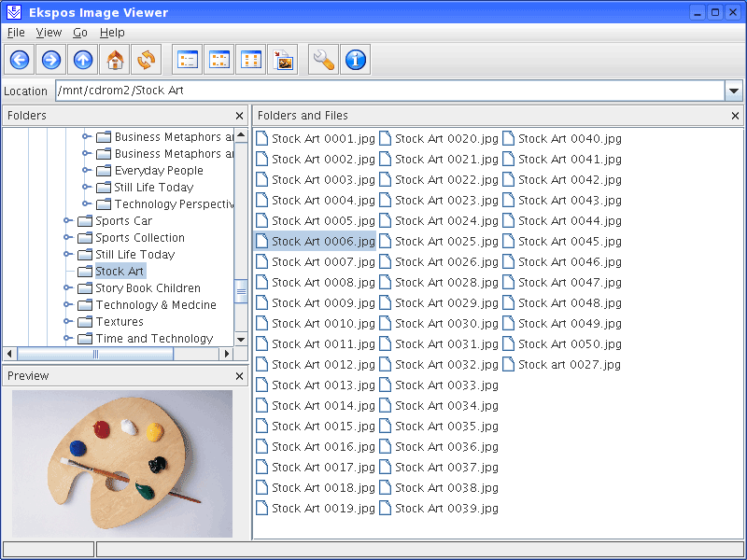
Task: Expand the Textures folder node
Action: pos(67,322)
